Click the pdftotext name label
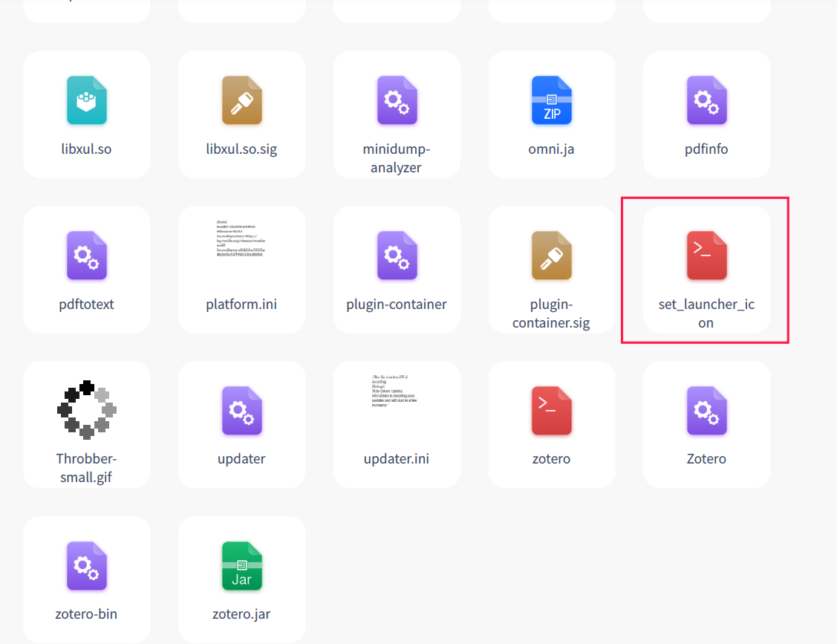Viewport: 837px width, 644px height. [86, 305]
